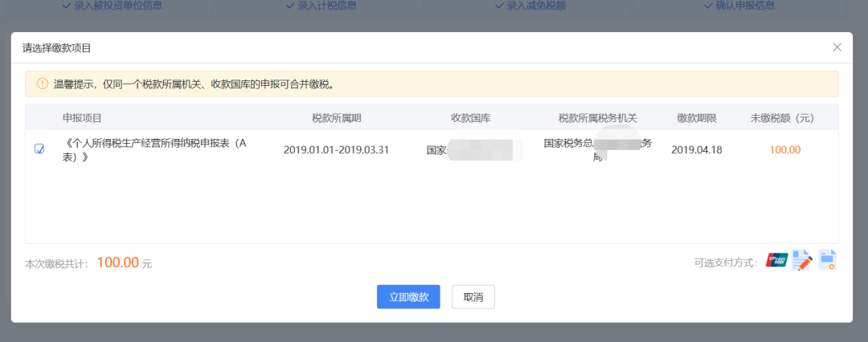This screenshot has width=868, height=342.
Task: Click the UnionPay payment method icon
Action: (776, 260)
